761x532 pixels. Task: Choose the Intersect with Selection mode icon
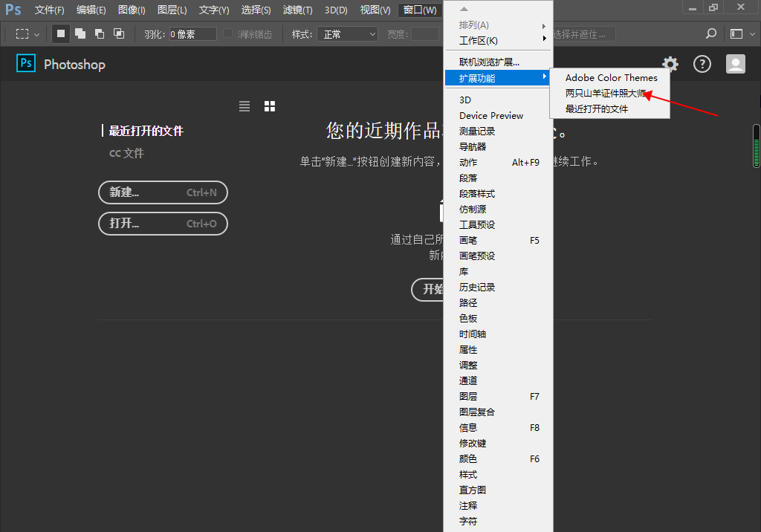click(x=119, y=33)
